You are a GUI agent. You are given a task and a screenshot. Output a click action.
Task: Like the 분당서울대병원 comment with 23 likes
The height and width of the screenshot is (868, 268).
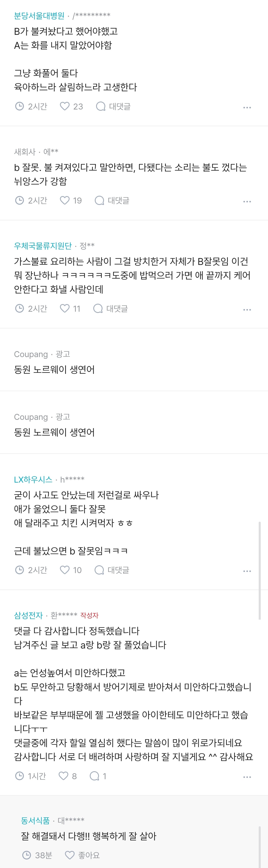65,106
